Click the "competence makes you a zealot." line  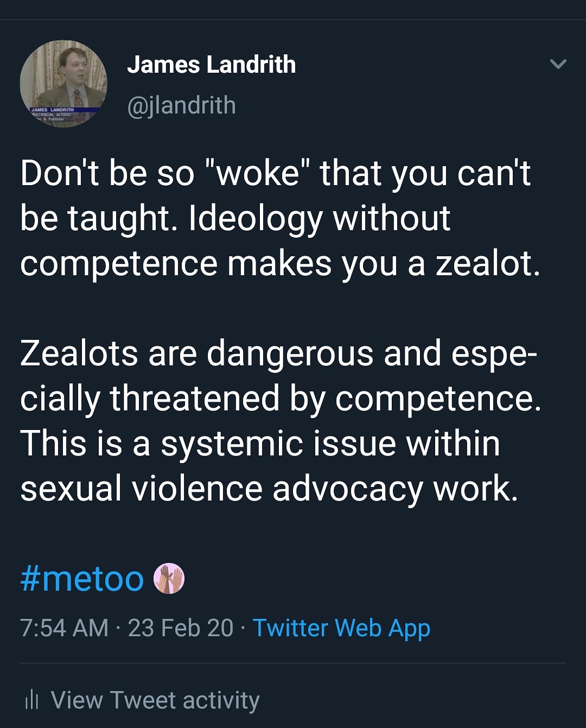pos(280,264)
